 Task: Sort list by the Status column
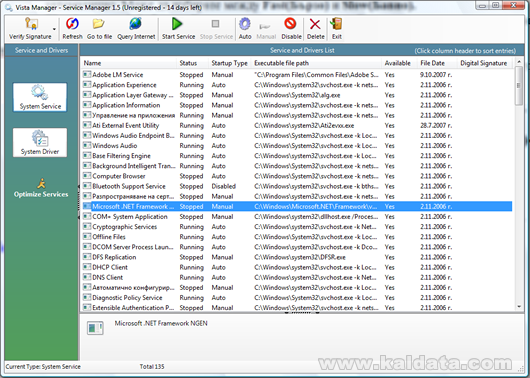click(x=192, y=63)
